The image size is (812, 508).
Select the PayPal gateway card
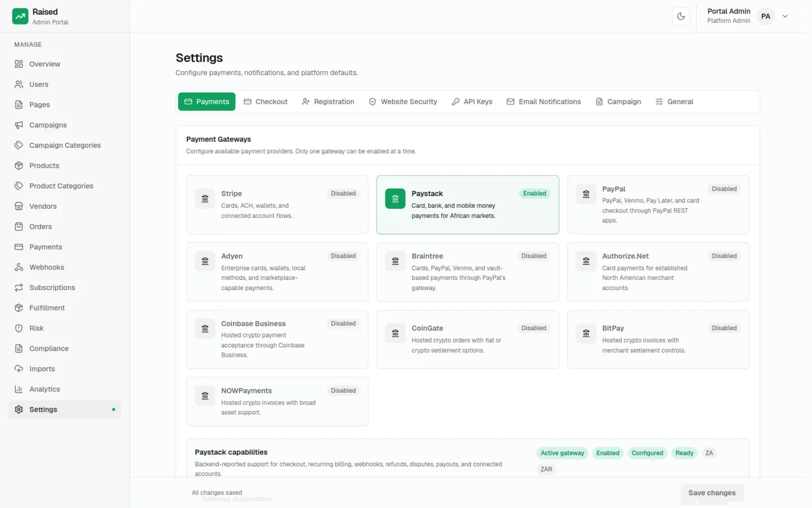pos(658,205)
